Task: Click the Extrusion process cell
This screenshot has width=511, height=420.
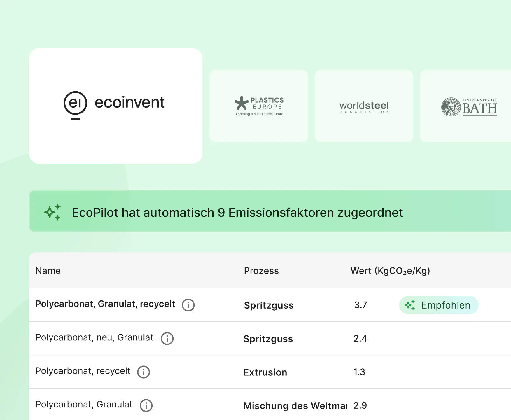Action: click(x=265, y=372)
